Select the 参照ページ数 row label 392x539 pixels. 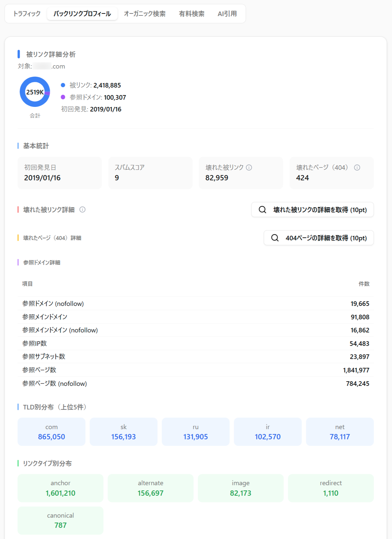point(39,370)
